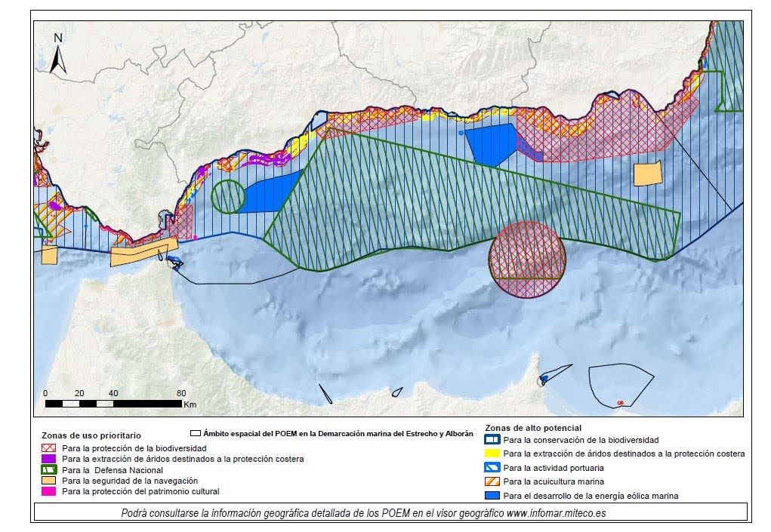
Task: Select the small green hatched circle zone
Action: (x=228, y=197)
